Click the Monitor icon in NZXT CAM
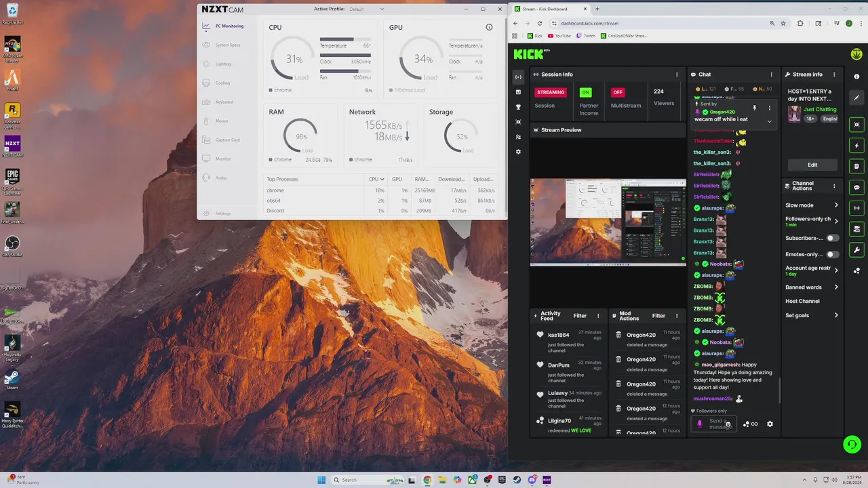This screenshot has width=868, height=488. (x=207, y=159)
